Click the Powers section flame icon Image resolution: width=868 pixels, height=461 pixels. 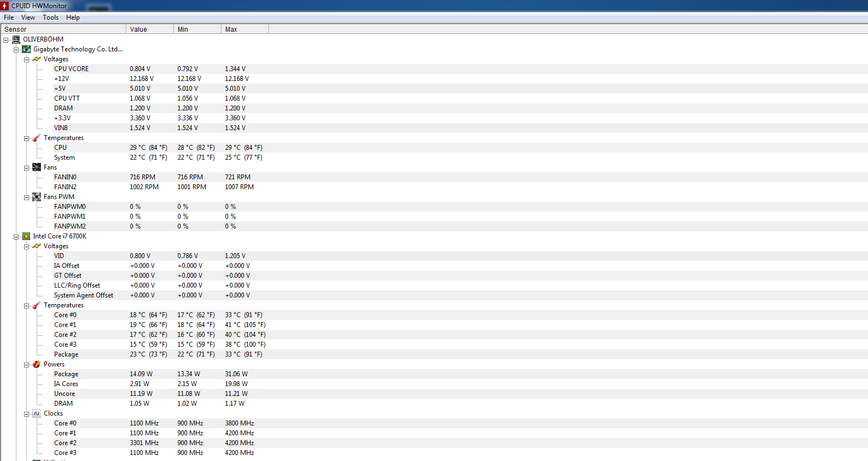pyautogui.click(x=37, y=364)
